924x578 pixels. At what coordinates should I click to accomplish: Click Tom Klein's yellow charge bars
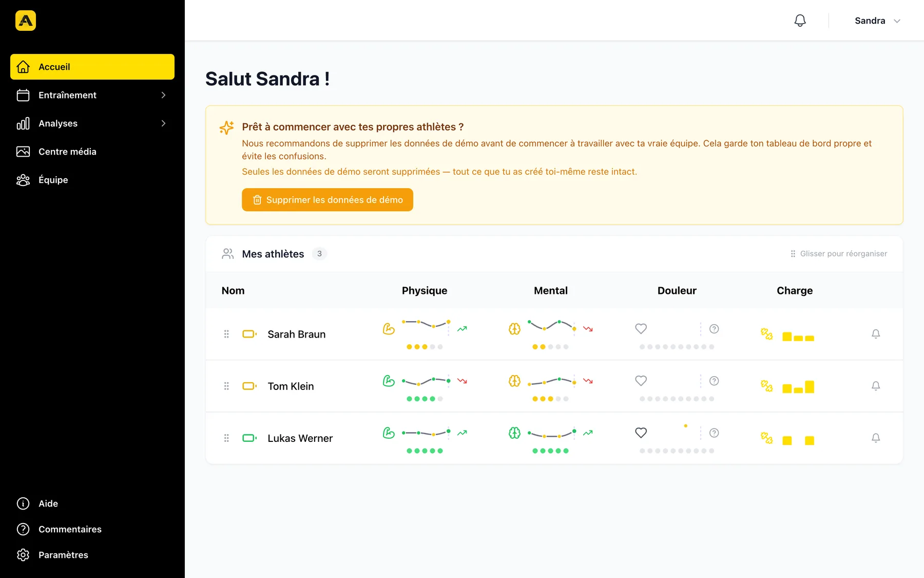click(x=798, y=386)
